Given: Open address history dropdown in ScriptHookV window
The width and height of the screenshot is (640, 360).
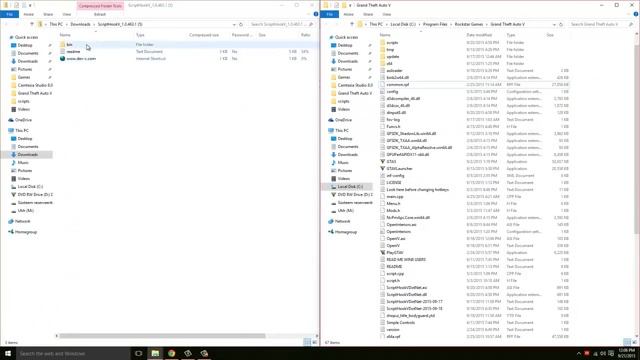Looking at the screenshot, I should tap(234, 24).
